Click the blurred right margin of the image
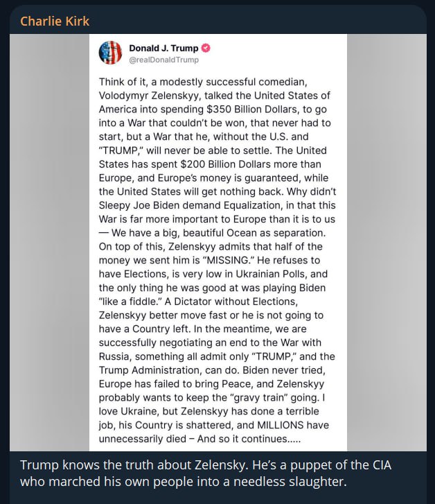Image resolution: width=435 pixels, height=504 pixels. coord(389,243)
